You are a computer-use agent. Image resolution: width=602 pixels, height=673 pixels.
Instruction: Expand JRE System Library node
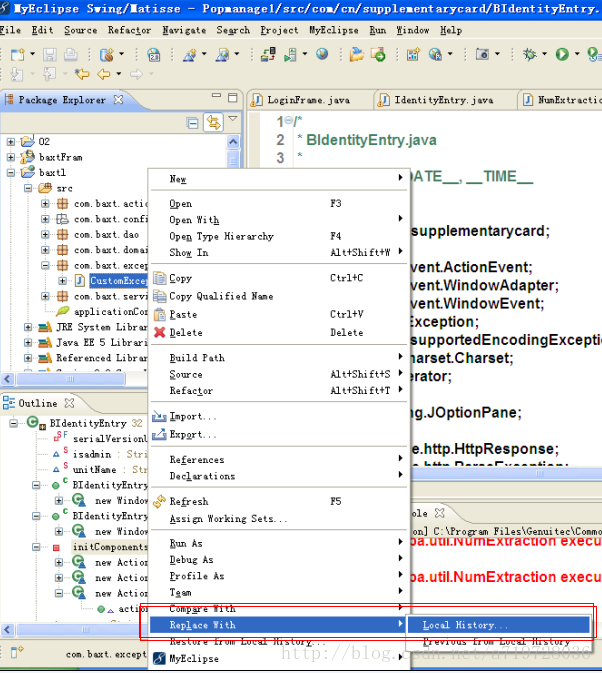28,327
